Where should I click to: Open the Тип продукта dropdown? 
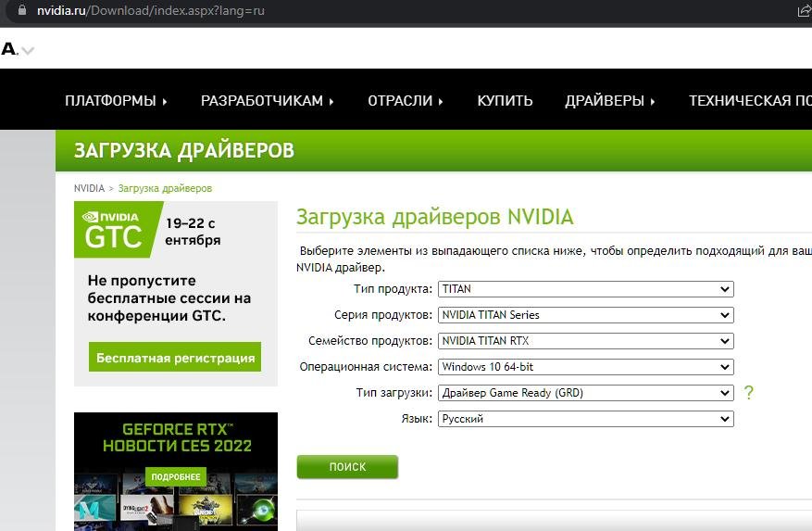pos(586,289)
